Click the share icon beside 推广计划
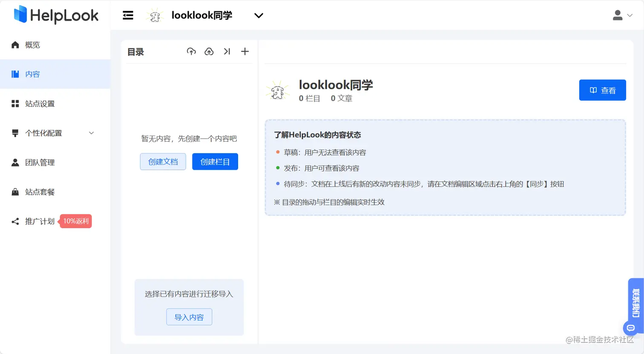 [x=15, y=221]
